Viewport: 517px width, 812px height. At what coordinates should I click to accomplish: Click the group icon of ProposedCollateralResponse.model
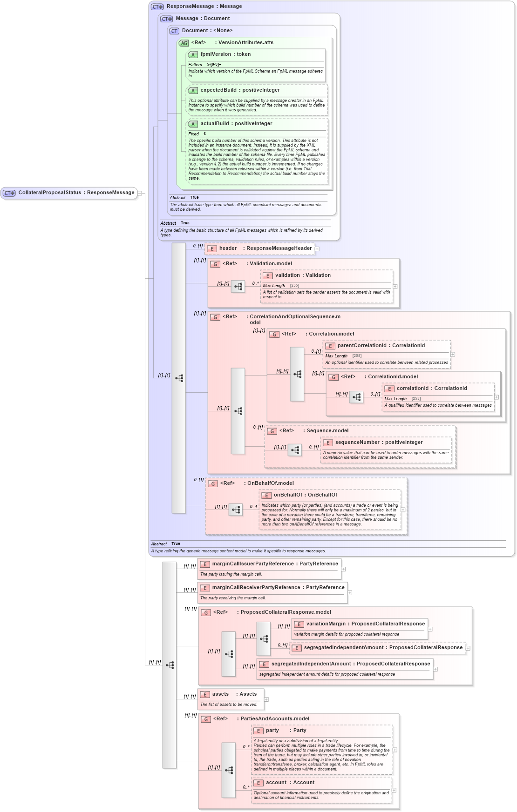click(206, 612)
